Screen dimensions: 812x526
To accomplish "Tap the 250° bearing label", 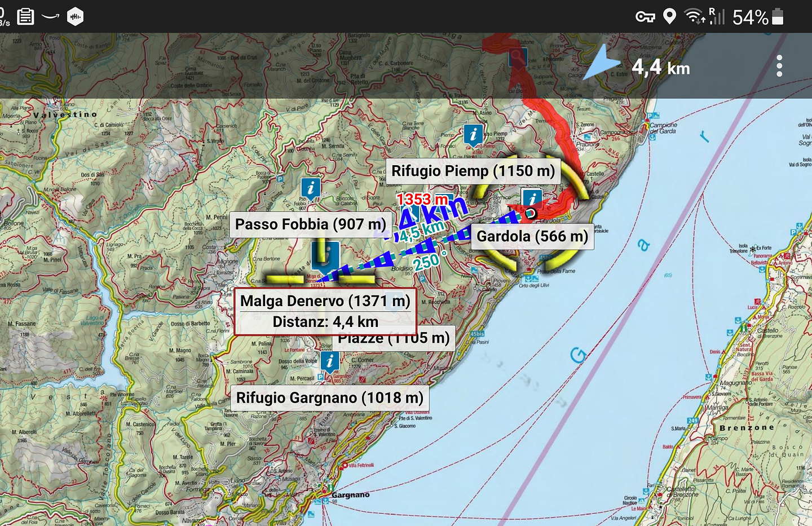I will click(x=430, y=262).
